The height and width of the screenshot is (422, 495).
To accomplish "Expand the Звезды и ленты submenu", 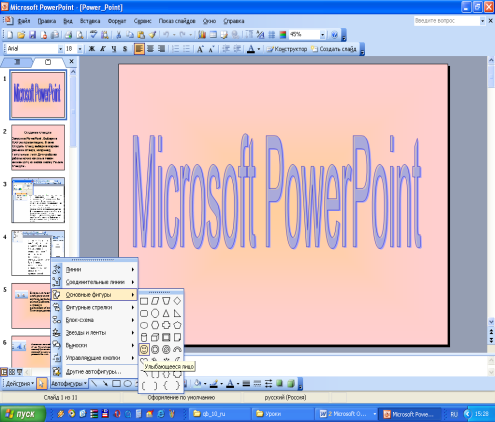I will 94,333.
